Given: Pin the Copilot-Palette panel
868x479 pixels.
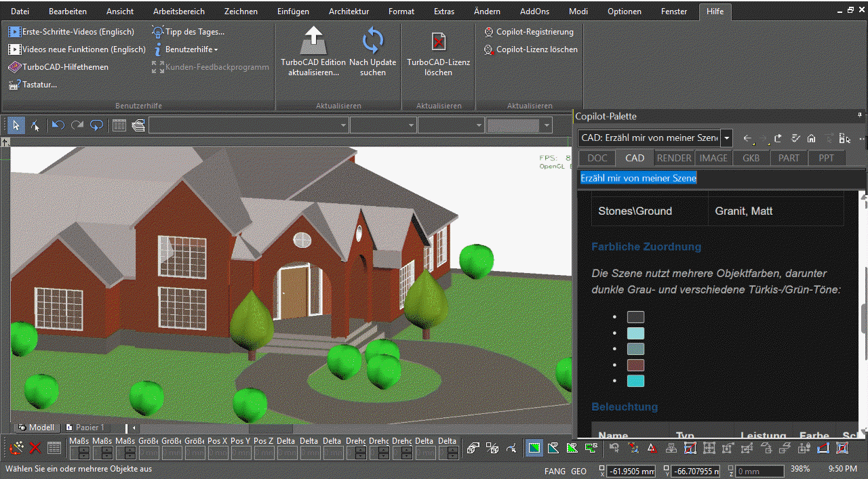Looking at the screenshot, I should [x=861, y=116].
